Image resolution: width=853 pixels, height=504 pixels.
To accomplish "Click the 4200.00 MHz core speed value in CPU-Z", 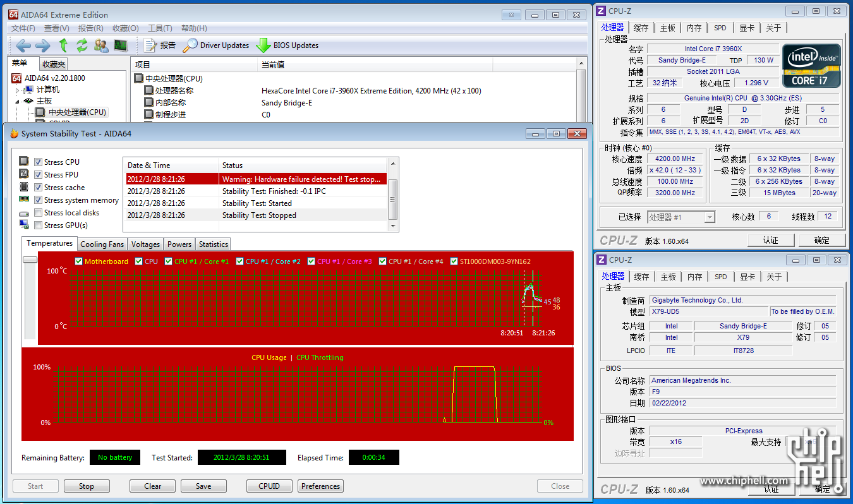I will click(x=675, y=159).
